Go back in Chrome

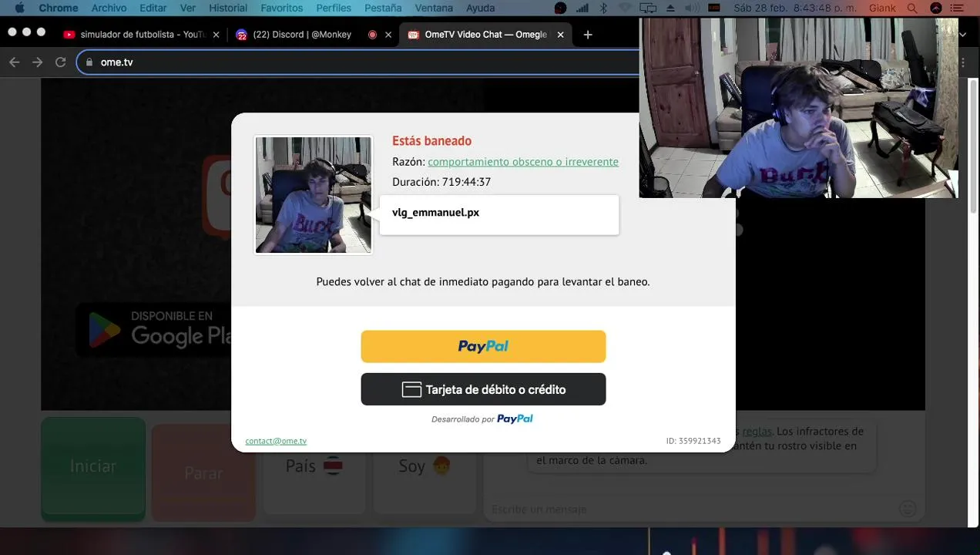click(14, 62)
